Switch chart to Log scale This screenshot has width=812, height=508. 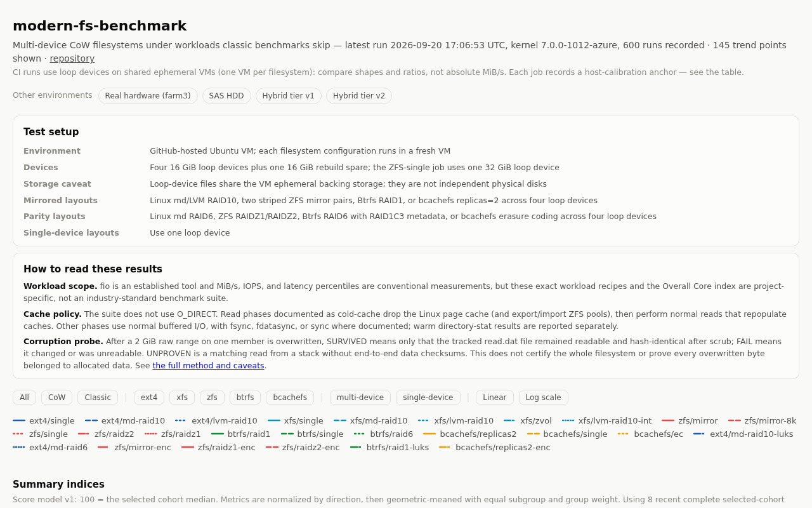pos(543,398)
